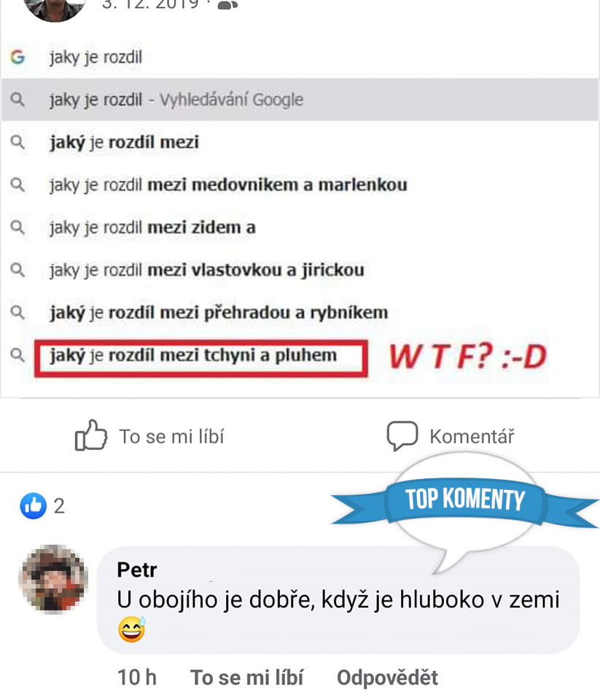Pick suggestion mezi přehradou a rybníkem
The height and width of the screenshot is (700, 600).
tap(300, 313)
